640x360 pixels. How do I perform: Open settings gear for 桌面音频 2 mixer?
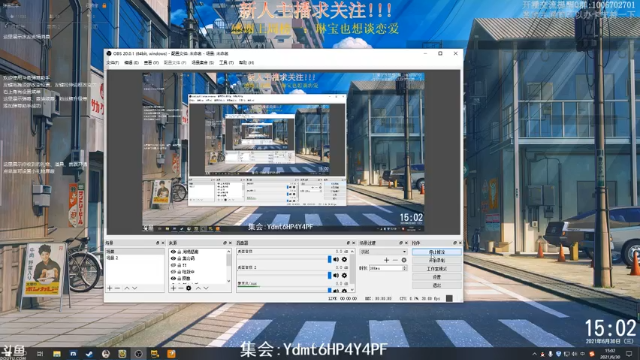pos(344,276)
